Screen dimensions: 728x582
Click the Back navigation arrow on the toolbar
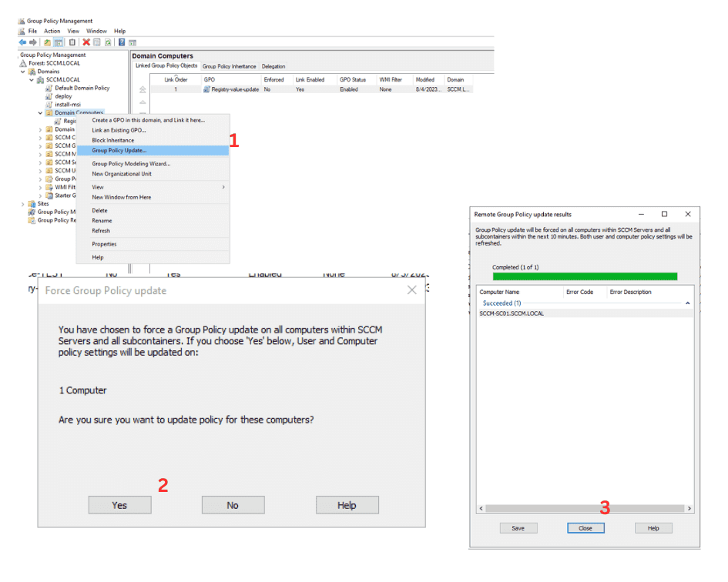pos(22,41)
